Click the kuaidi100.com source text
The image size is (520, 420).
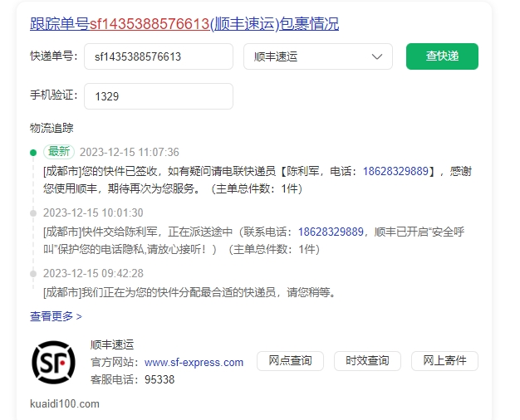coord(65,403)
